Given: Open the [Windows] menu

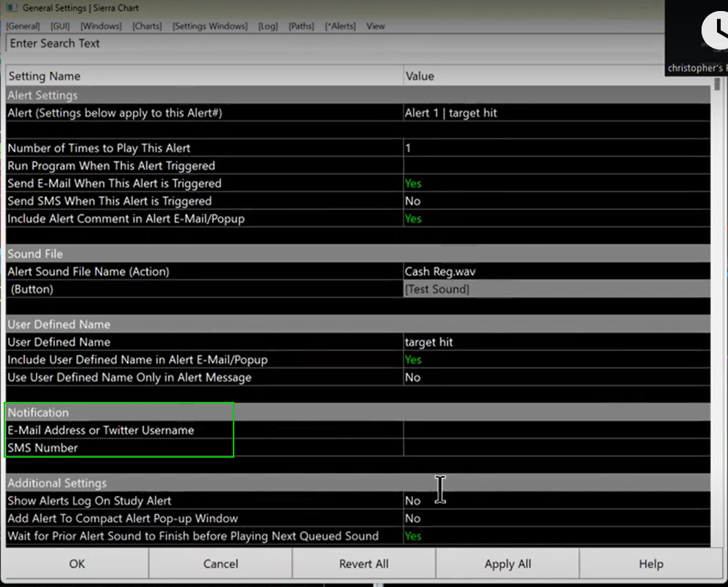Looking at the screenshot, I should click(x=101, y=26).
